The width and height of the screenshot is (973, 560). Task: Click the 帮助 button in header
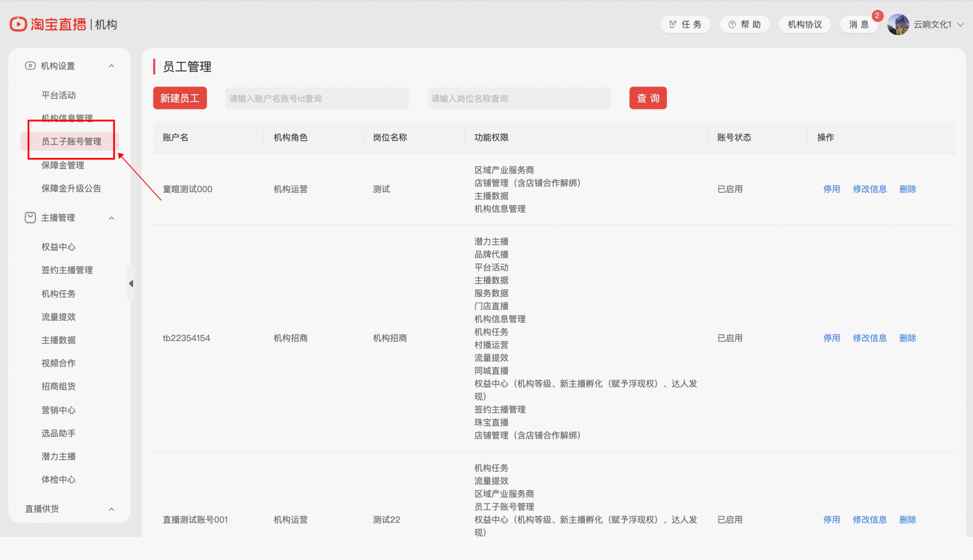[745, 24]
